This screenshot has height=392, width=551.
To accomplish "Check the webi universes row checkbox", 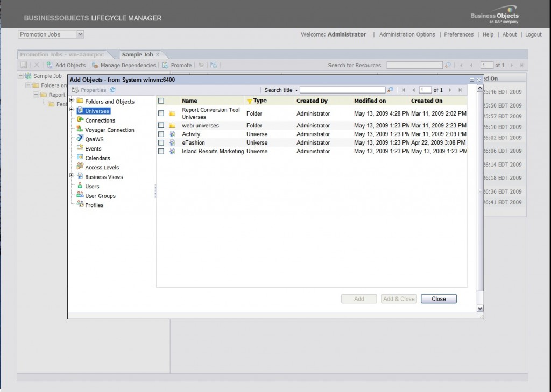I will coord(161,125).
